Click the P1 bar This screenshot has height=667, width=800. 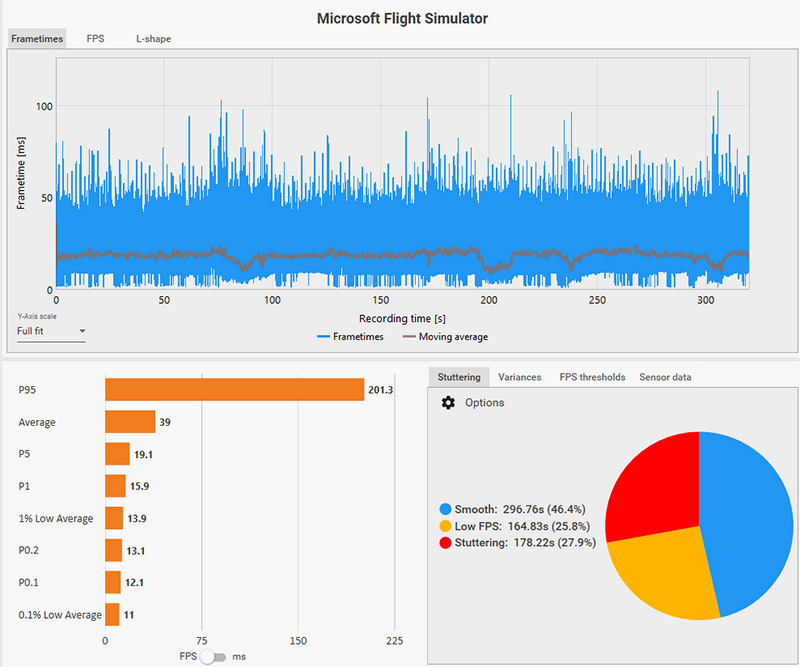(115, 486)
